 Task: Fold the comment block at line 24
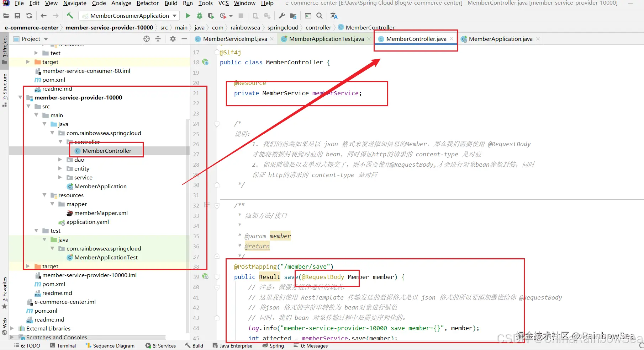pyautogui.click(x=217, y=124)
